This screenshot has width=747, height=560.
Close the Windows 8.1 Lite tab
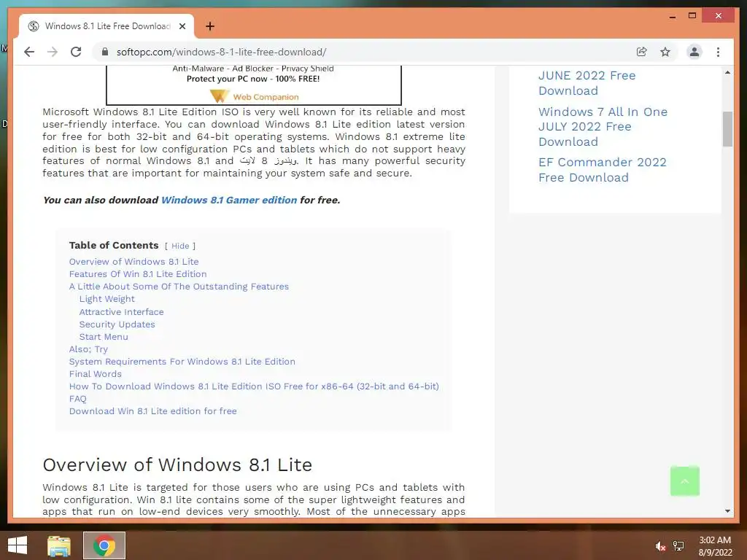182,26
